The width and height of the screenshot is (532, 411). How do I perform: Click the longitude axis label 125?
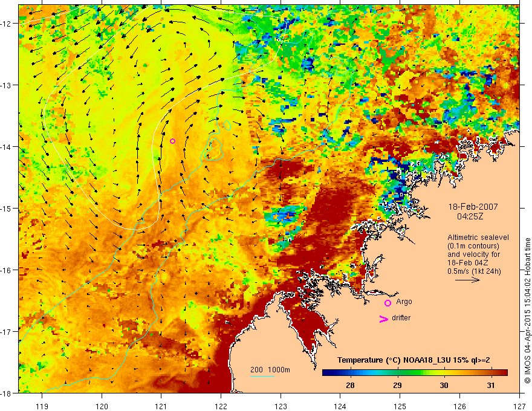point(400,406)
